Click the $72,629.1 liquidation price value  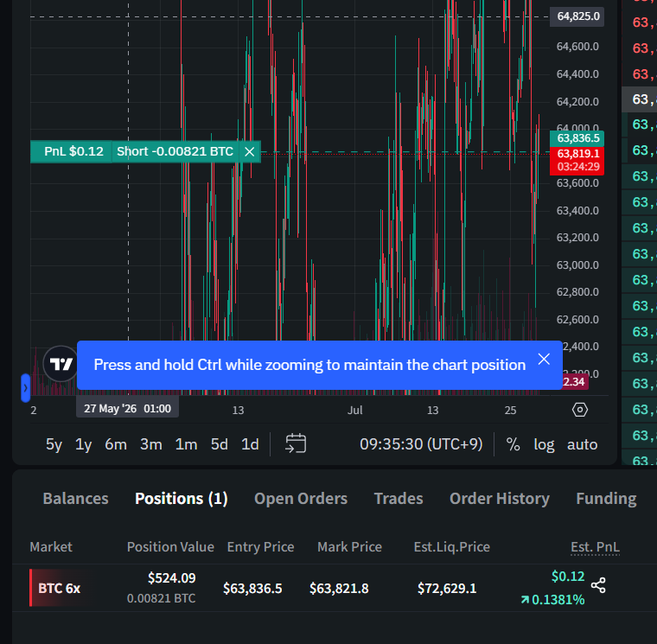coord(447,589)
